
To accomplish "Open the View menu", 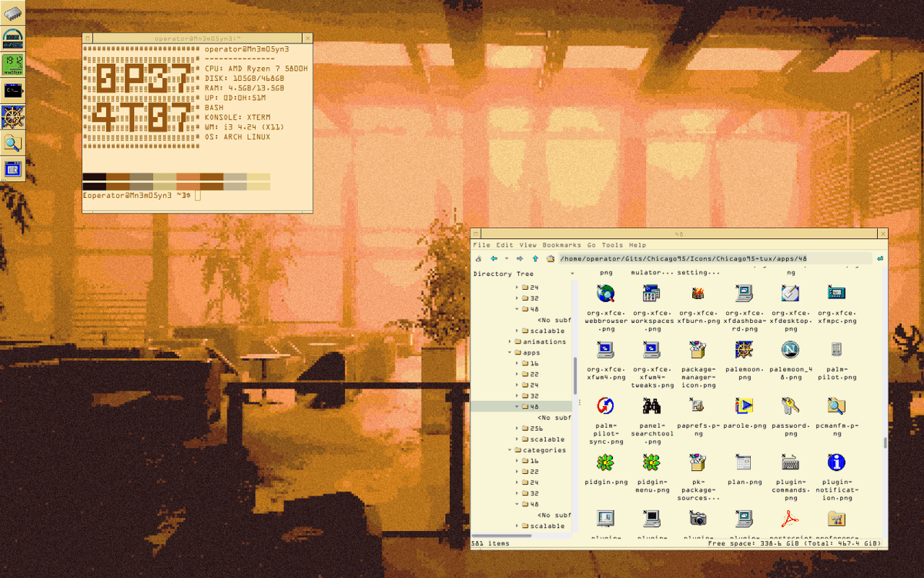I will pos(527,245).
